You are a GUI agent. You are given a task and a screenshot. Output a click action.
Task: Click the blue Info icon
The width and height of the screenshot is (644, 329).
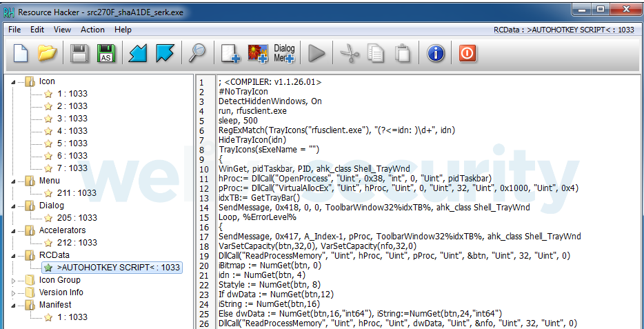pos(436,53)
